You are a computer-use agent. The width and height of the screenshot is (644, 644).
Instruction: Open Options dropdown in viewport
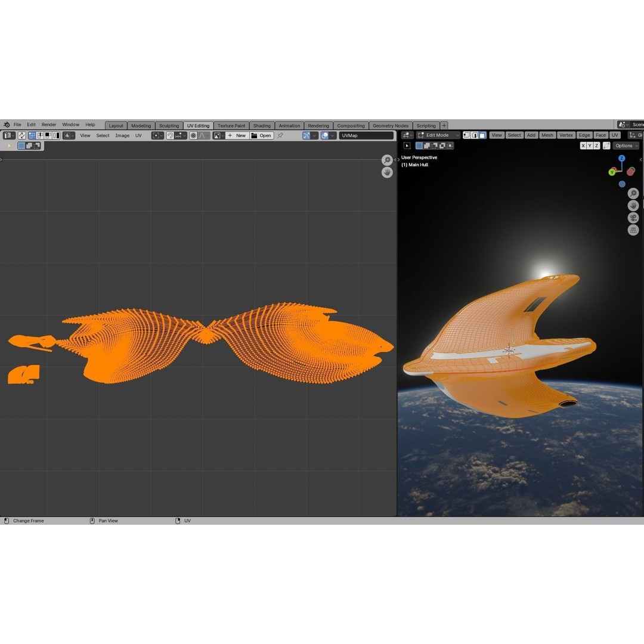(626, 146)
